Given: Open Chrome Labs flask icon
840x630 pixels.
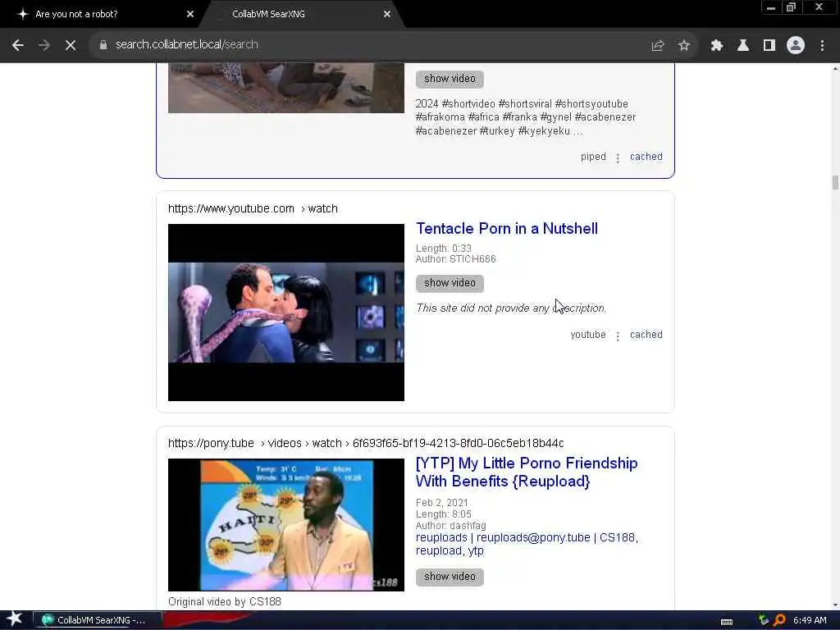Looking at the screenshot, I should coord(743,46).
